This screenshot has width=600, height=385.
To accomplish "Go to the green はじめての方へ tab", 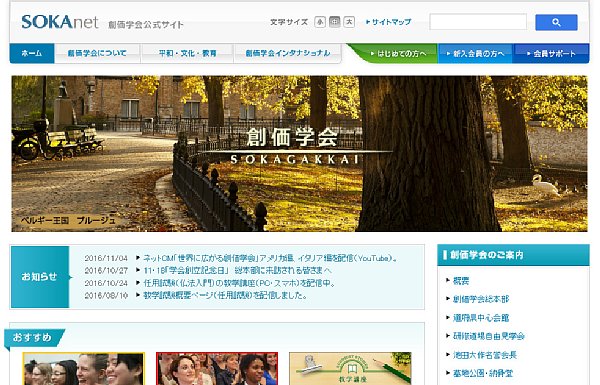I will pos(398,54).
